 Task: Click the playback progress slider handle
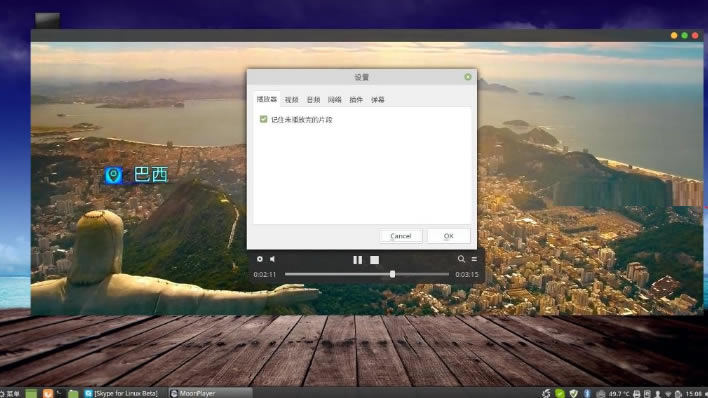[x=392, y=274]
